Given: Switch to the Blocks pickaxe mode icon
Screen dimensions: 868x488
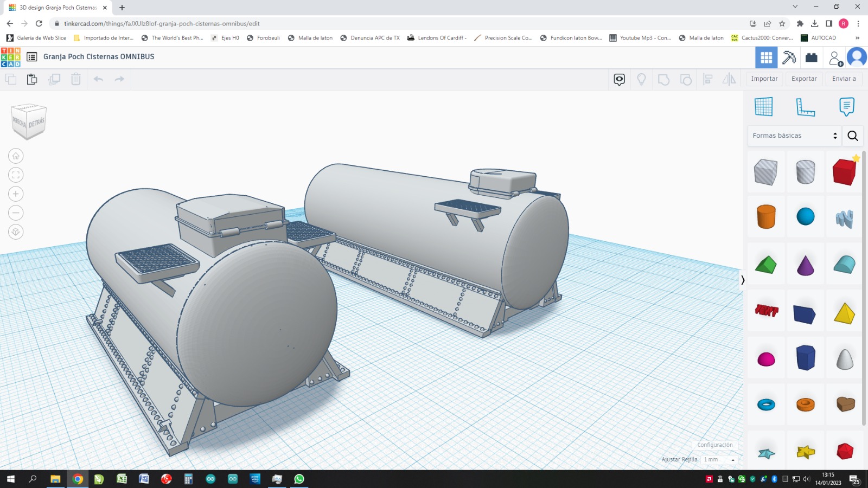Looking at the screenshot, I should (789, 57).
